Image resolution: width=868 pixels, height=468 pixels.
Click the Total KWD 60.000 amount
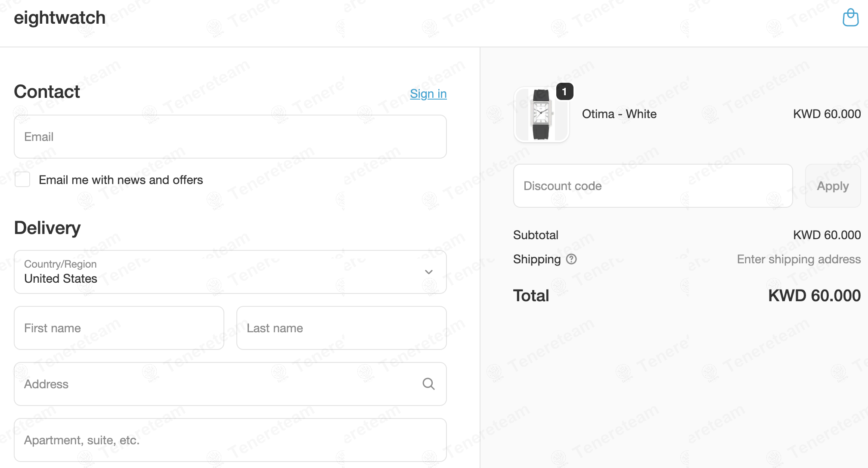tap(814, 296)
